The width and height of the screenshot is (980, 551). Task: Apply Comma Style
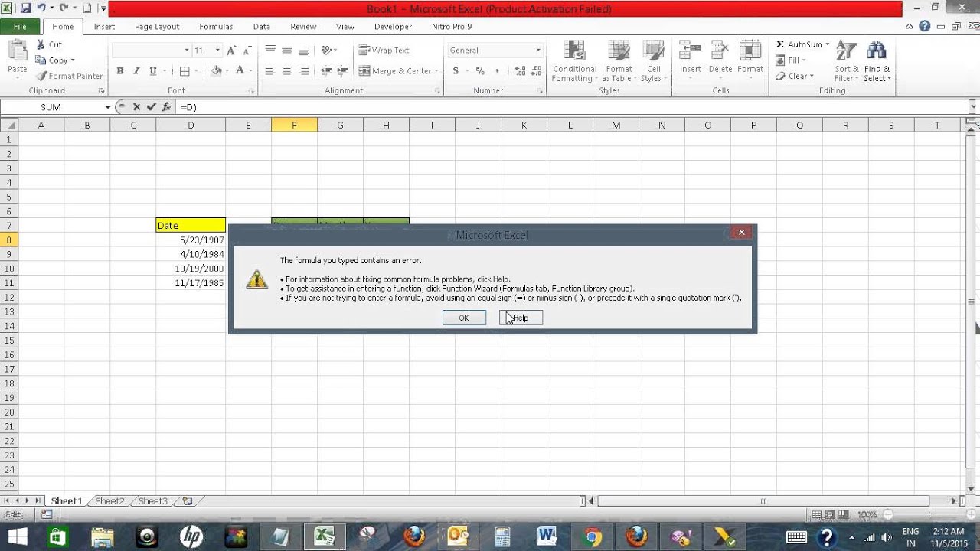[x=497, y=71]
